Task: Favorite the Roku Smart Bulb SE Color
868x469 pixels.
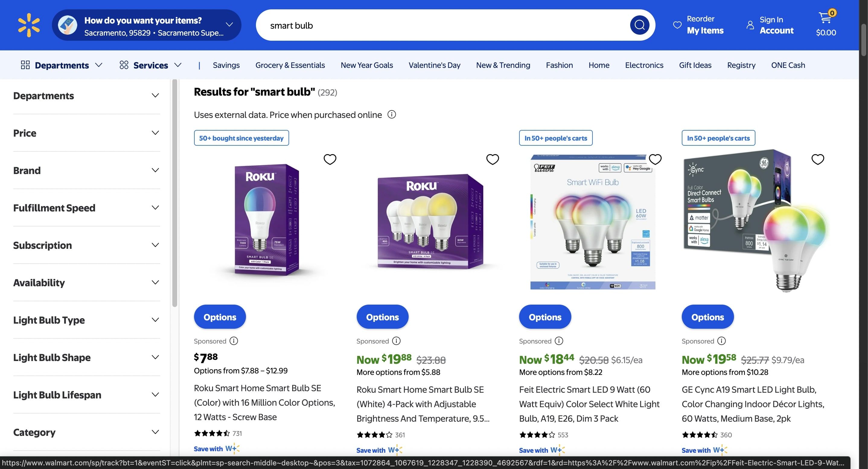Action: click(330, 159)
